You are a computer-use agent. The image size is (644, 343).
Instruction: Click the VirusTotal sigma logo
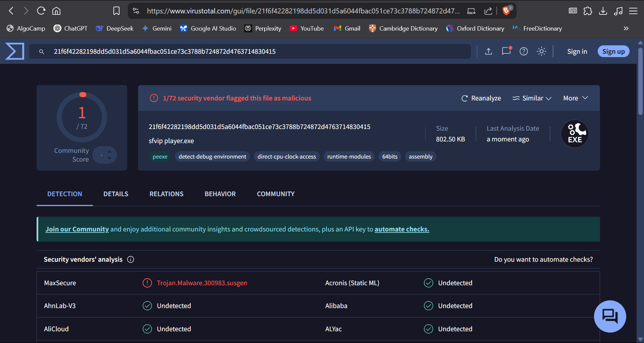[x=15, y=51]
